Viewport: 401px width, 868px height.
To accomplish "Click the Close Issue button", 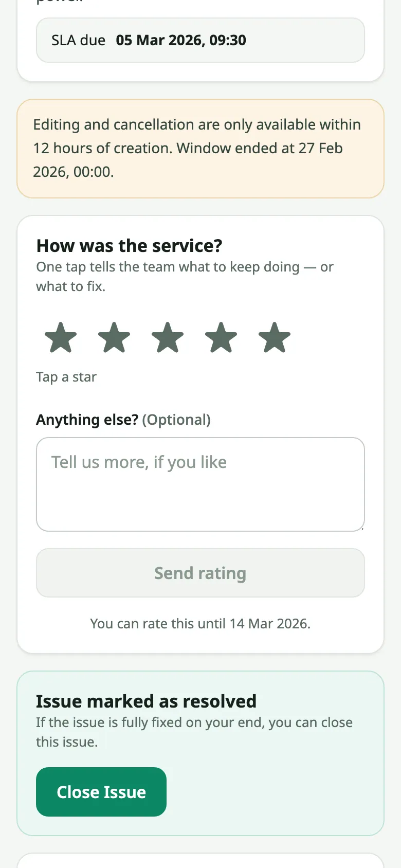I will [101, 792].
